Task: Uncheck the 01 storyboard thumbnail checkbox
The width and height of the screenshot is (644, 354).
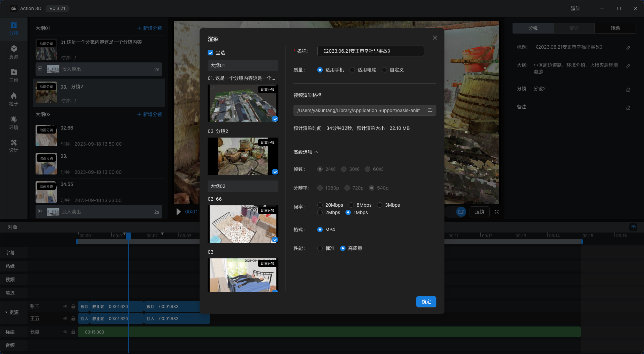Action: pos(275,119)
